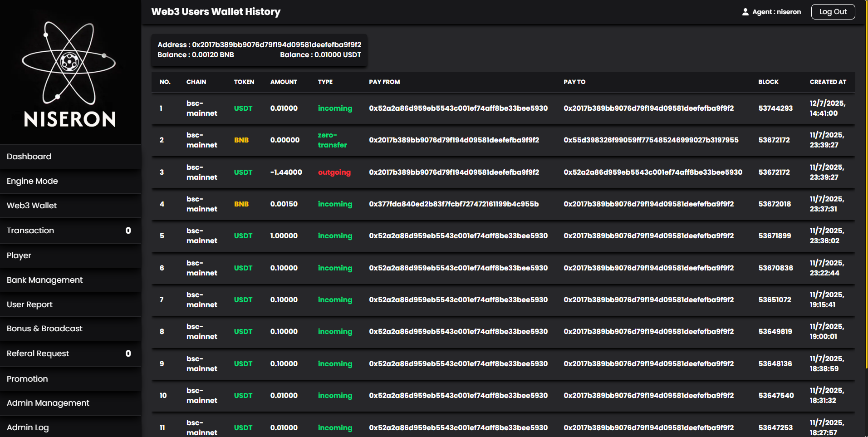Click the pay-to address starting 0x55d398326
This screenshot has width=868, height=437.
[651, 140]
